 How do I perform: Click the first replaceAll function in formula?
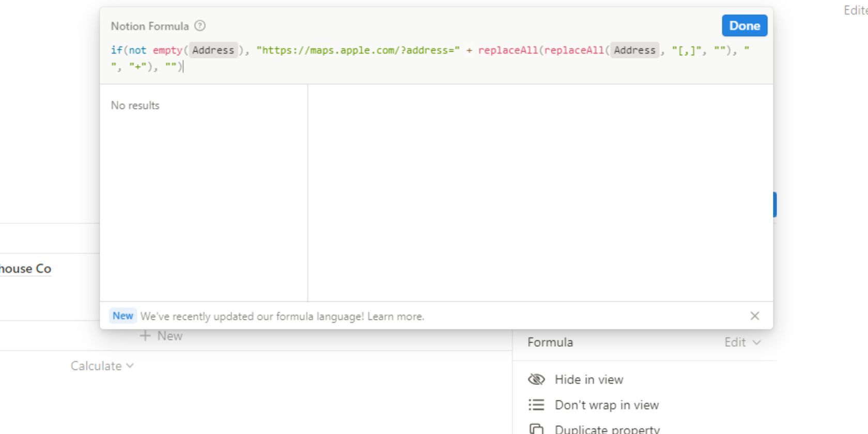507,50
